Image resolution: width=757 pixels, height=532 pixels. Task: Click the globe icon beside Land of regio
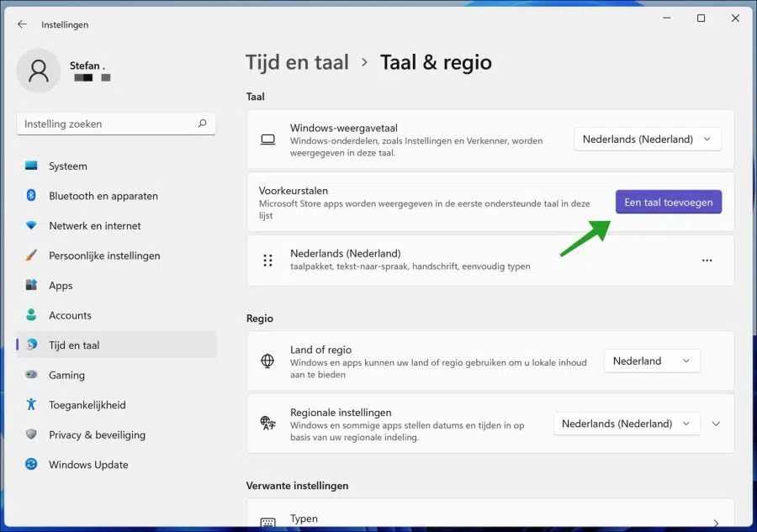(267, 361)
